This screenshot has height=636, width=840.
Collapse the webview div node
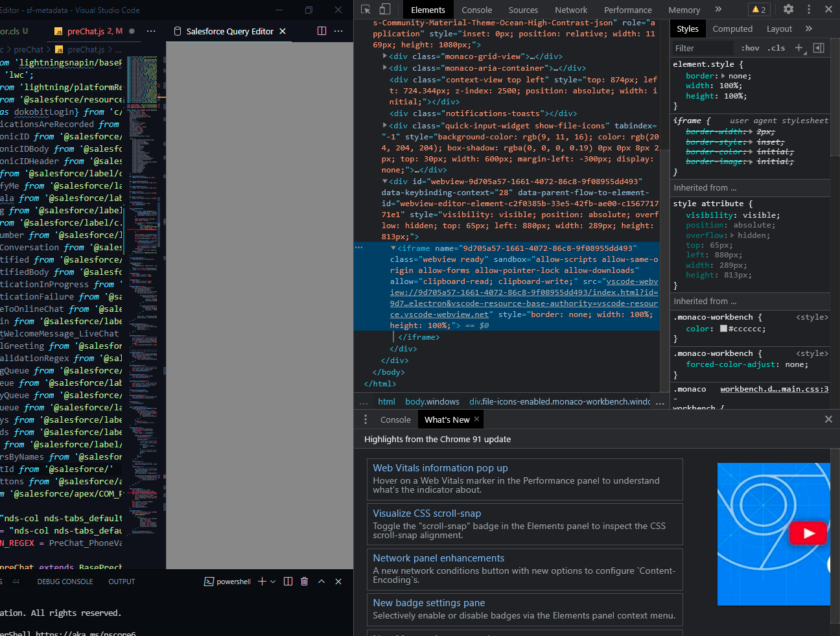pos(385,181)
